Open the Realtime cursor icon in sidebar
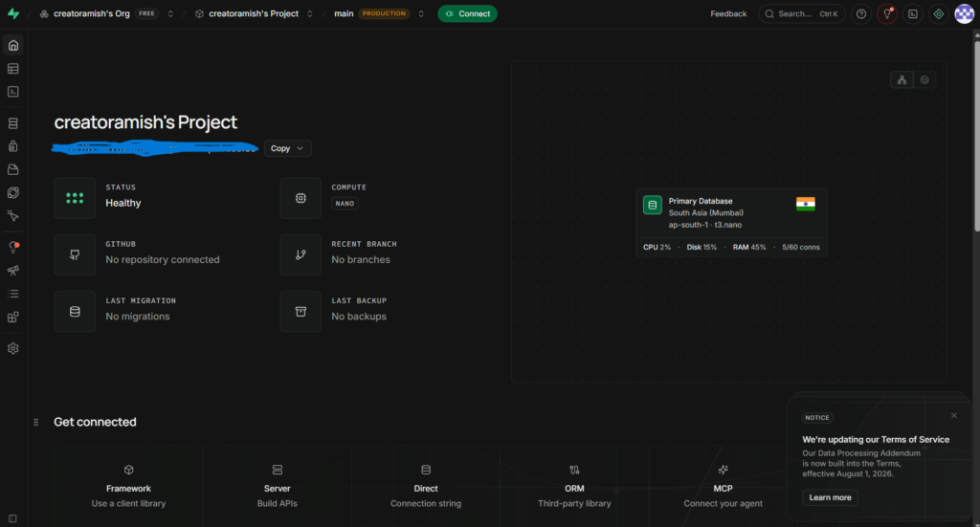The height and width of the screenshot is (527, 980). [13, 216]
